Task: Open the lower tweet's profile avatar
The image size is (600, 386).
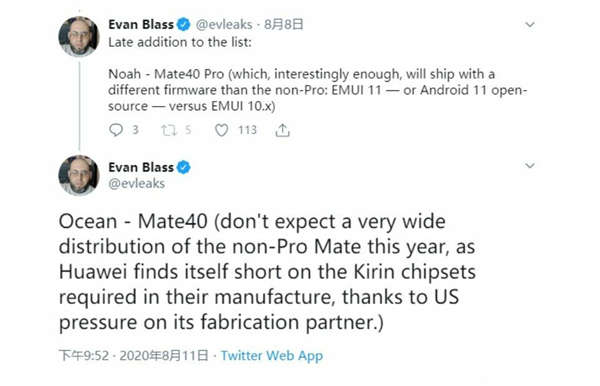Action: (79, 176)
